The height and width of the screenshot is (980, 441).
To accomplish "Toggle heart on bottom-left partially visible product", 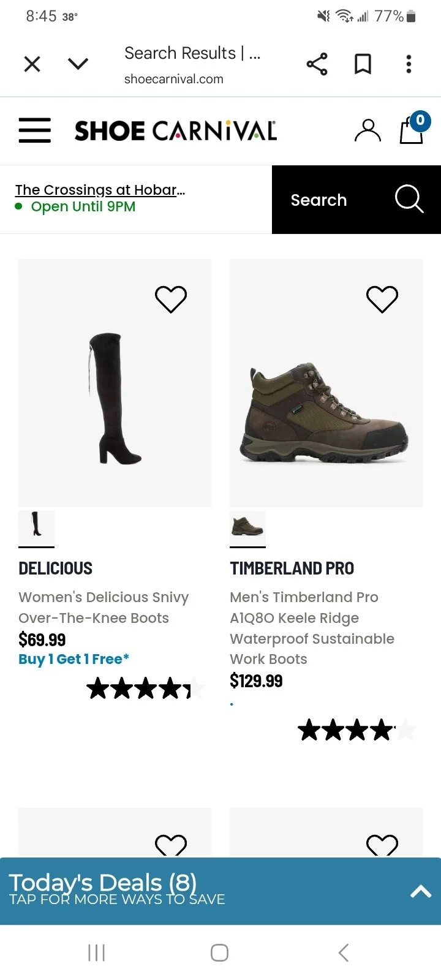I will click(x=170, y=845).
